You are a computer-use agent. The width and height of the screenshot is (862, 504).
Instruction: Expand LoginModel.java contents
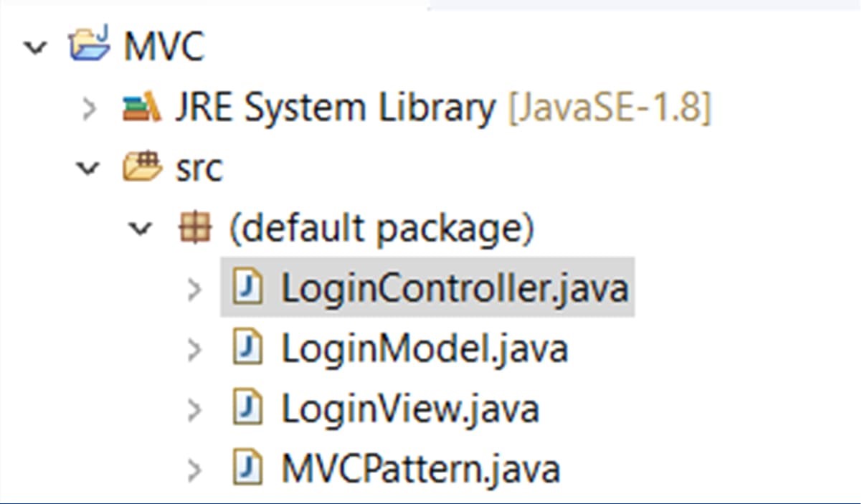click(194, 350)
